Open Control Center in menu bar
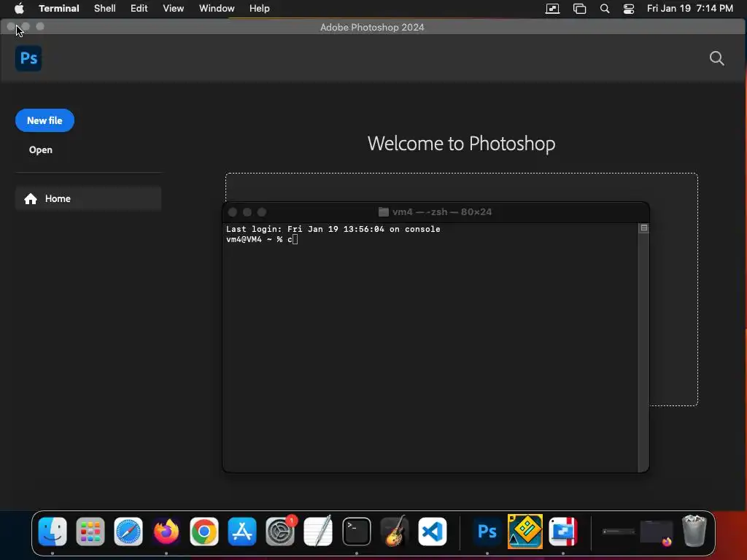 coord(629,9)
